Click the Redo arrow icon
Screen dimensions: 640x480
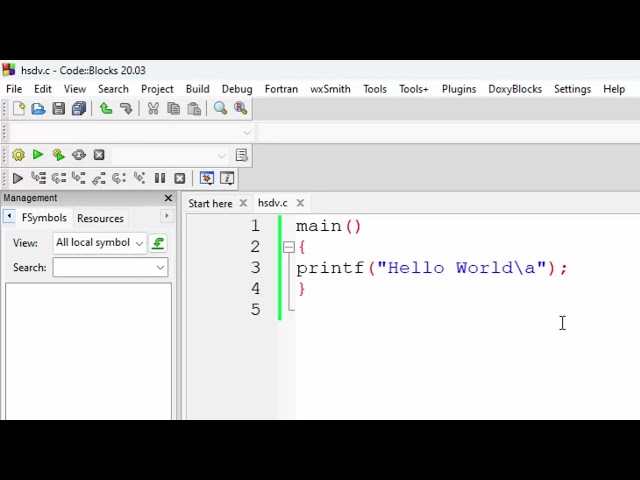pyautogui.click(x=126, y=109)
